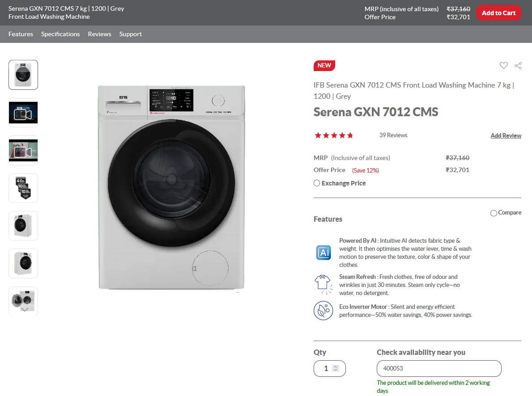Click the Save 12% text

coord(366,171)
